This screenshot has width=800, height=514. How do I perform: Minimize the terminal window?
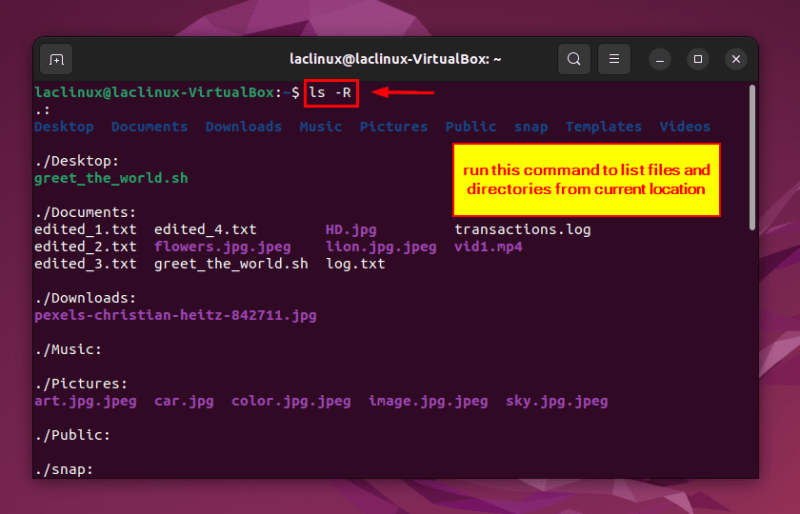pyautogui.click(x=660, y=59)
